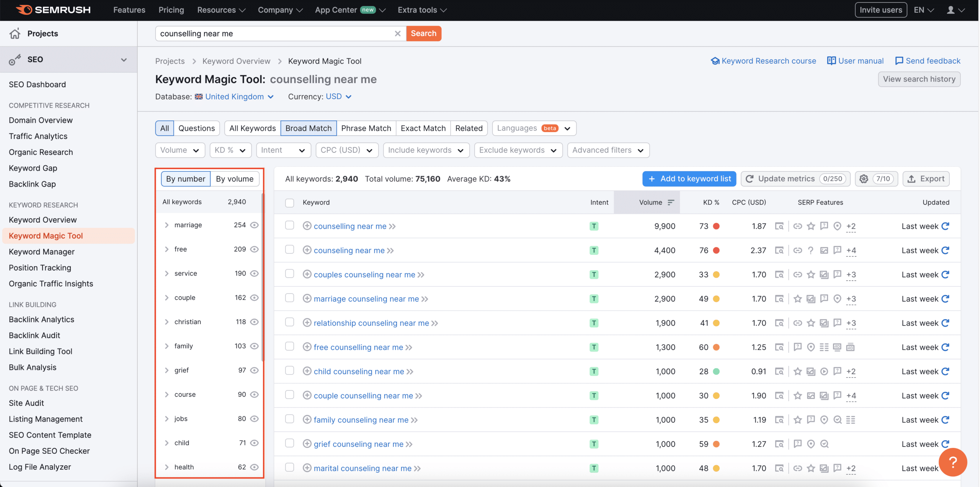Click the orange Search button
The height and width of the screenshot is (487, 980).
click(x=423, y=33)
